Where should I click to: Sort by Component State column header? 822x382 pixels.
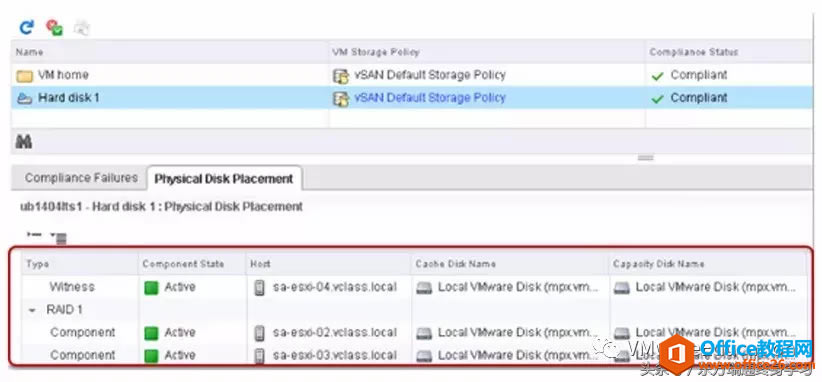tap(183, 264)
